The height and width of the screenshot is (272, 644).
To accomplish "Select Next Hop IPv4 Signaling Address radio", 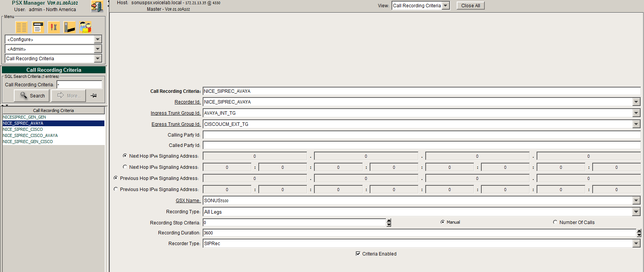I will click(125, 156).
